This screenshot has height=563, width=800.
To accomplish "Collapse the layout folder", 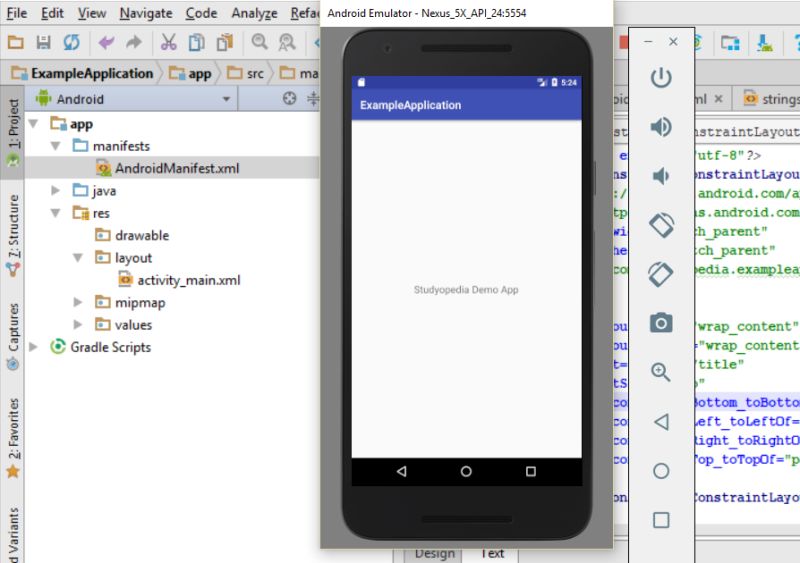I will click(x=78, y=258).
